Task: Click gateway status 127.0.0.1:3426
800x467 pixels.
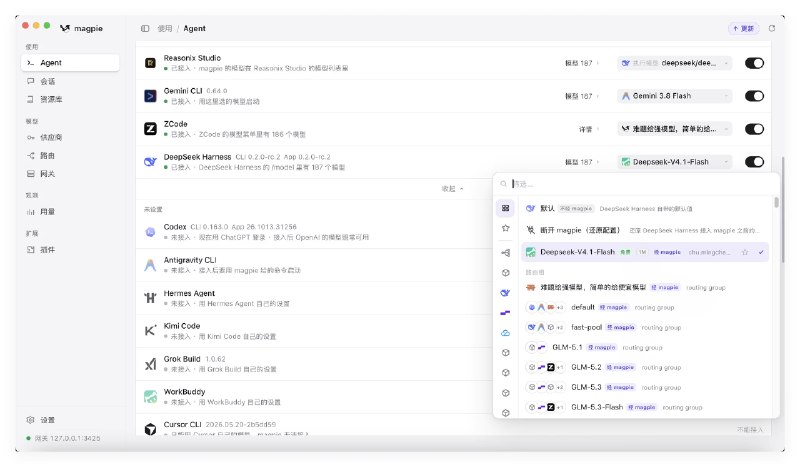Action: (x=63, y=438)
